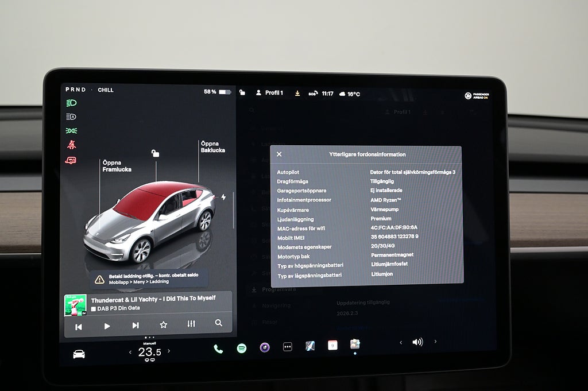This screenshot has width=588, height=391.
Task: Tap the software download icon in status bar
Action: [297, 93]
